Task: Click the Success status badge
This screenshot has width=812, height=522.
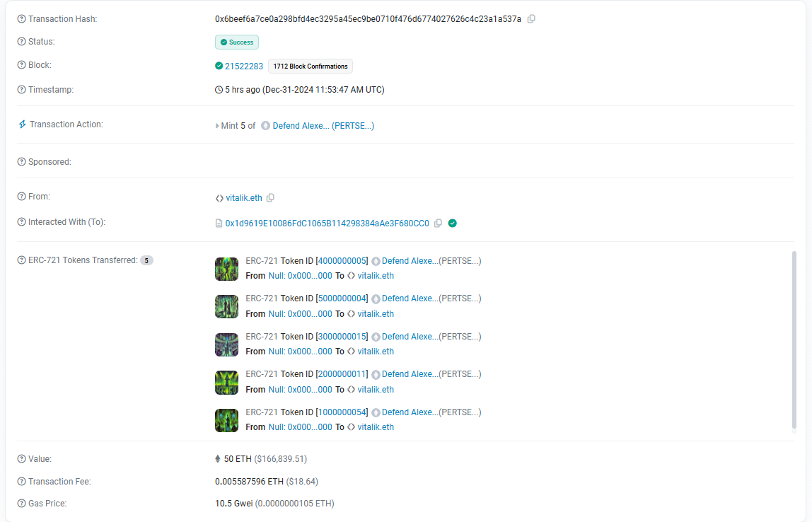Action: (x=237, y=42)
